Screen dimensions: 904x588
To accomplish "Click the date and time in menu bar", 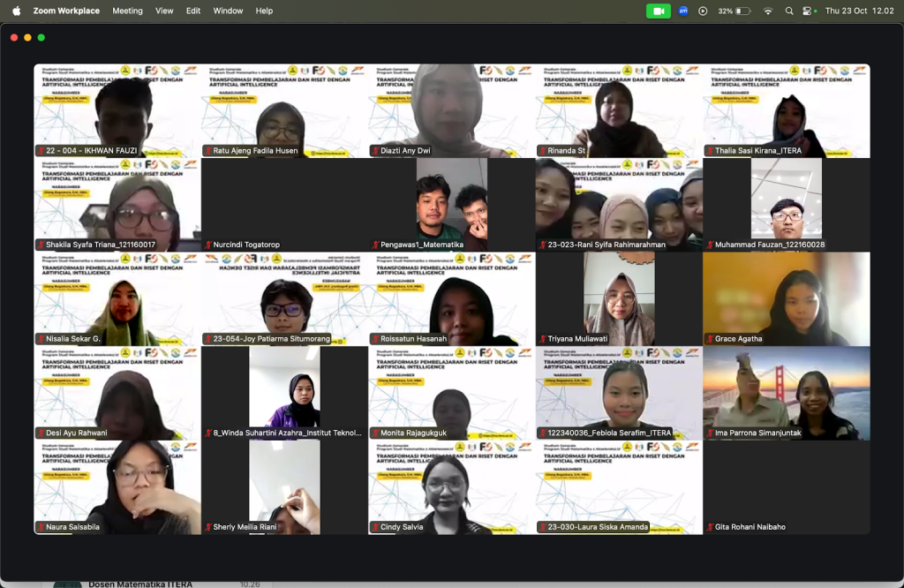I will coord(859,11).
